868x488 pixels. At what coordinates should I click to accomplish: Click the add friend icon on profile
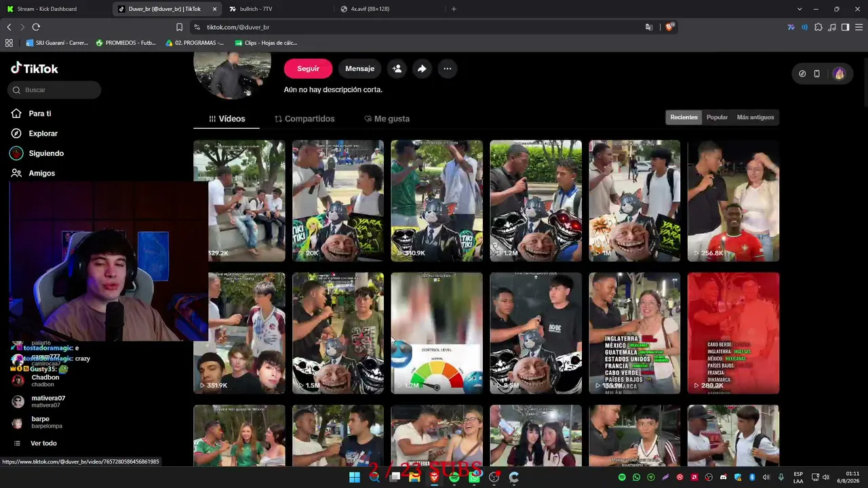[x=397, y=68]
